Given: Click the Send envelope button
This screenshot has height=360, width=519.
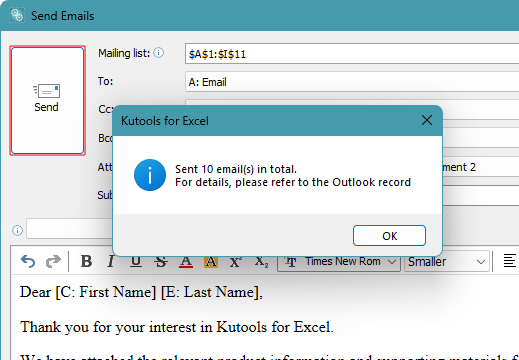Looking at the screenshot, I should tap(47, 100).
